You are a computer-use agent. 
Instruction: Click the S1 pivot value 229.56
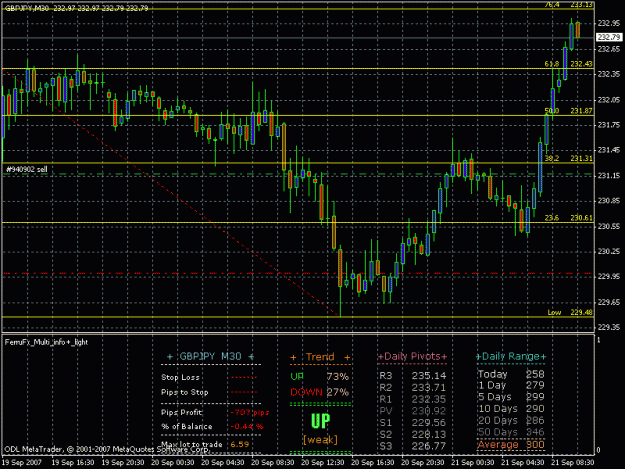429,423
